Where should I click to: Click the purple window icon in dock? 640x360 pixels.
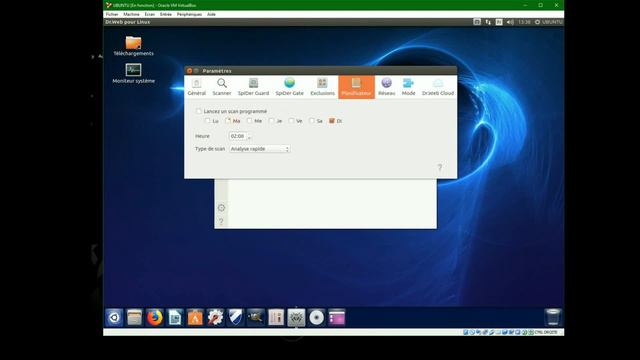click(337, 318)
